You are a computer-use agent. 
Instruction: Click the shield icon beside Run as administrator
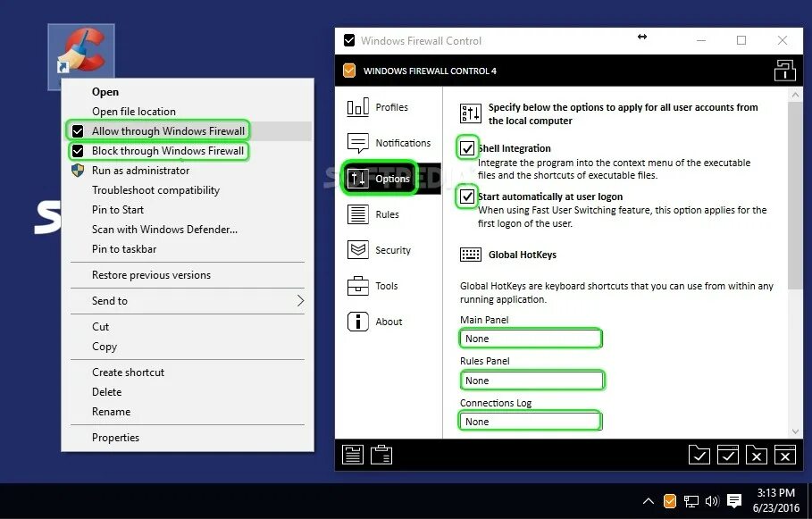pyautogui.click(x=78, y=171)
